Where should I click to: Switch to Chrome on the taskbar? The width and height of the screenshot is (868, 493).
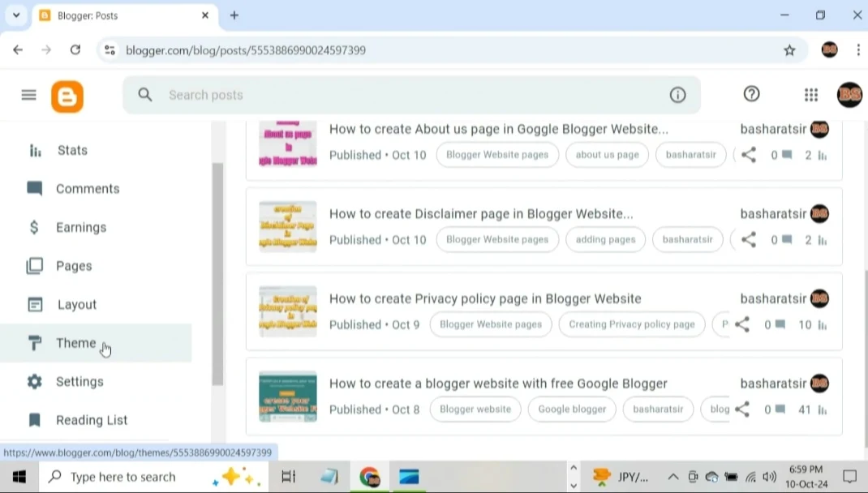(x=369, y=477)
